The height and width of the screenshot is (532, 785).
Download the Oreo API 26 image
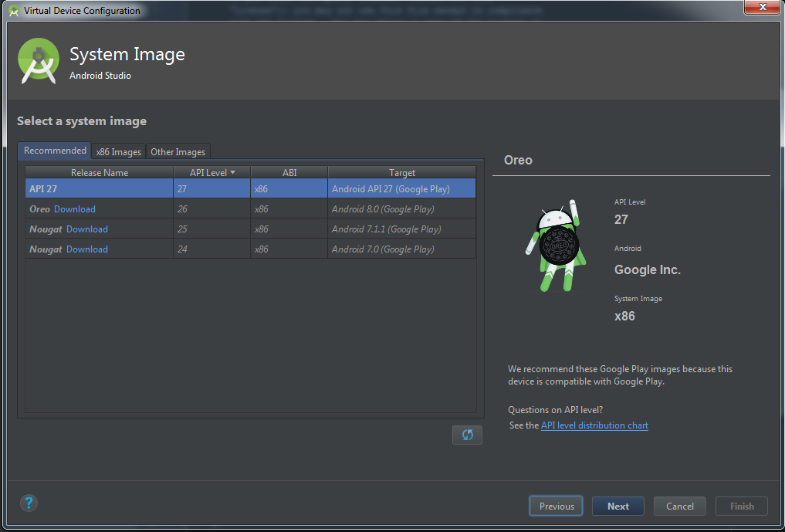[75, 209]
